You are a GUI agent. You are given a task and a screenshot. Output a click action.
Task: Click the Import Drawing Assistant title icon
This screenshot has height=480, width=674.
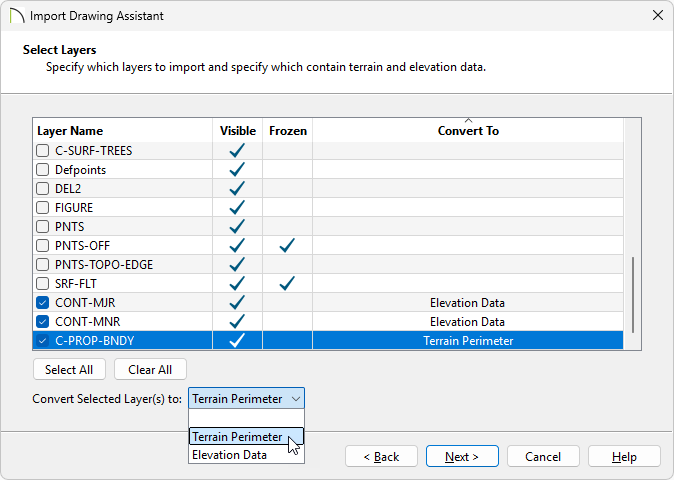click(17, 16)
